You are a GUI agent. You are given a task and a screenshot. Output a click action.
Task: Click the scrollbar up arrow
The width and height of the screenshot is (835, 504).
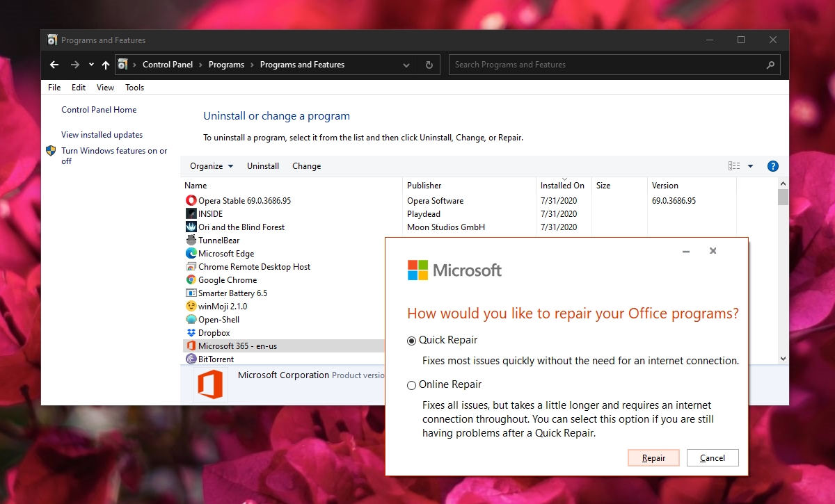coord(784,183)
